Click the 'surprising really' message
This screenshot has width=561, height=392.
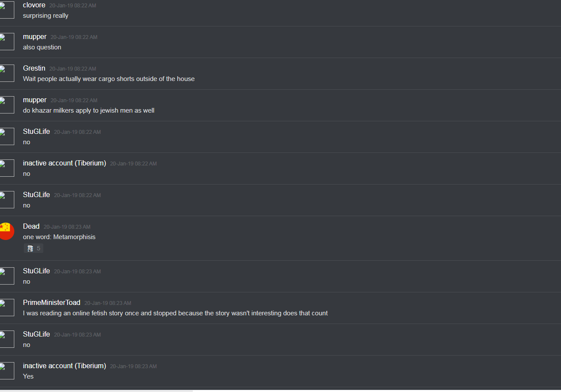[x=45, y=16]
